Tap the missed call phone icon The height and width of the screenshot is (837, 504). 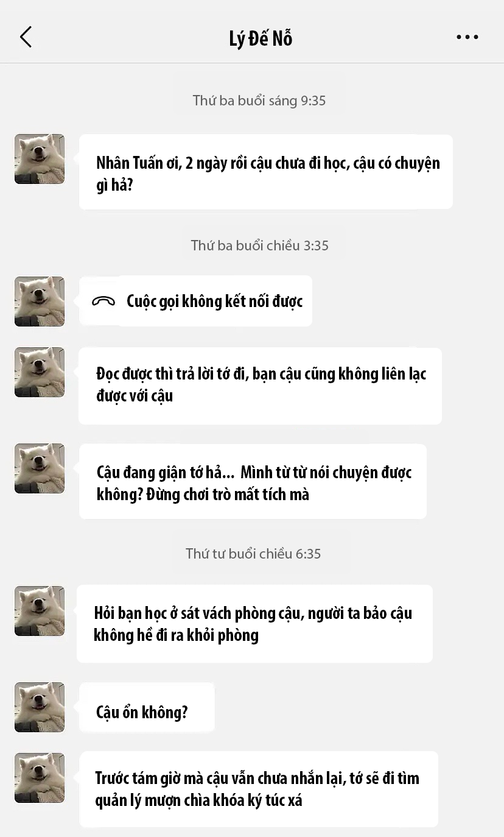click(x=103, y=301)
